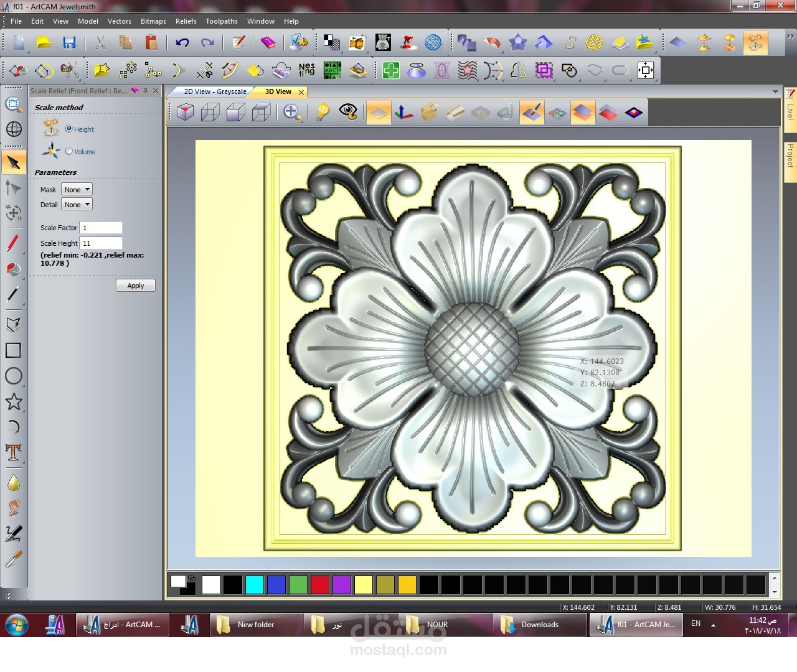Toggle the eye visibility icon in 3D toolbar
Screen dimensions: 797x672
click(348, 112)
